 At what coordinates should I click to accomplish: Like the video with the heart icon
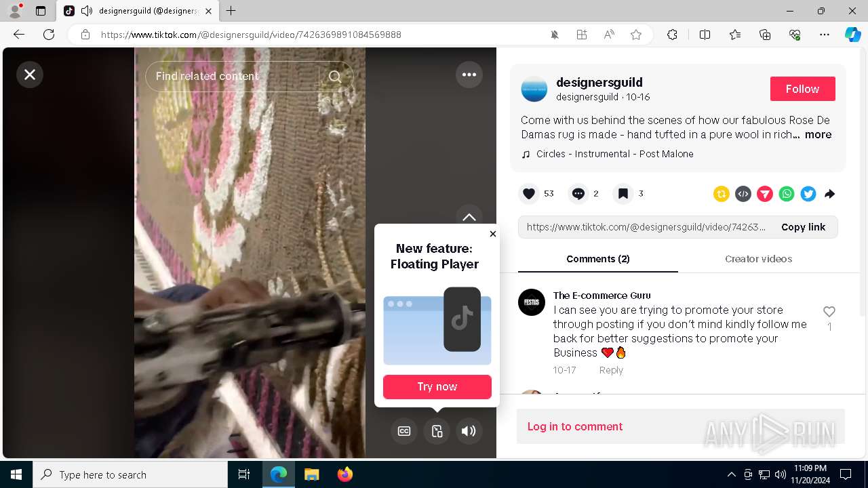[x=529, y=194]
